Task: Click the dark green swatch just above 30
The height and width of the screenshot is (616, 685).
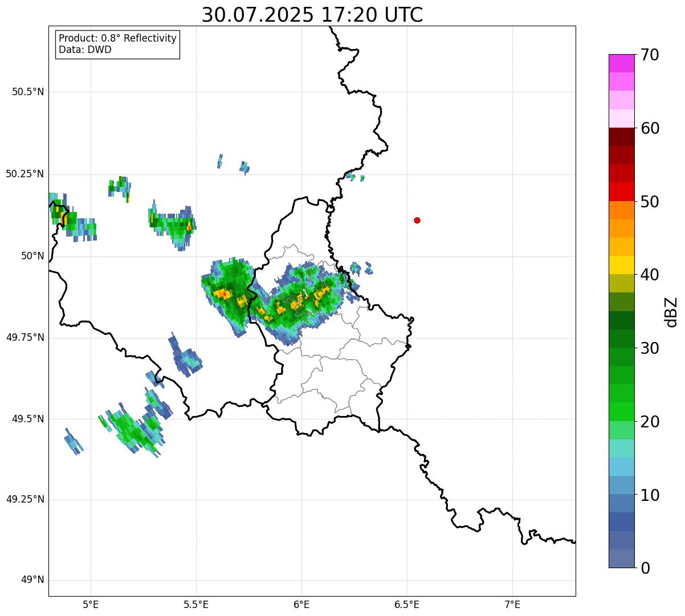Action: pyautogui.click(x=621, y=338)
